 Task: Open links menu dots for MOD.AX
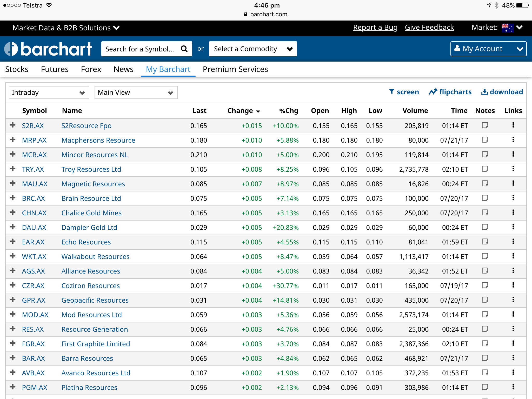[x=513, y=314]
